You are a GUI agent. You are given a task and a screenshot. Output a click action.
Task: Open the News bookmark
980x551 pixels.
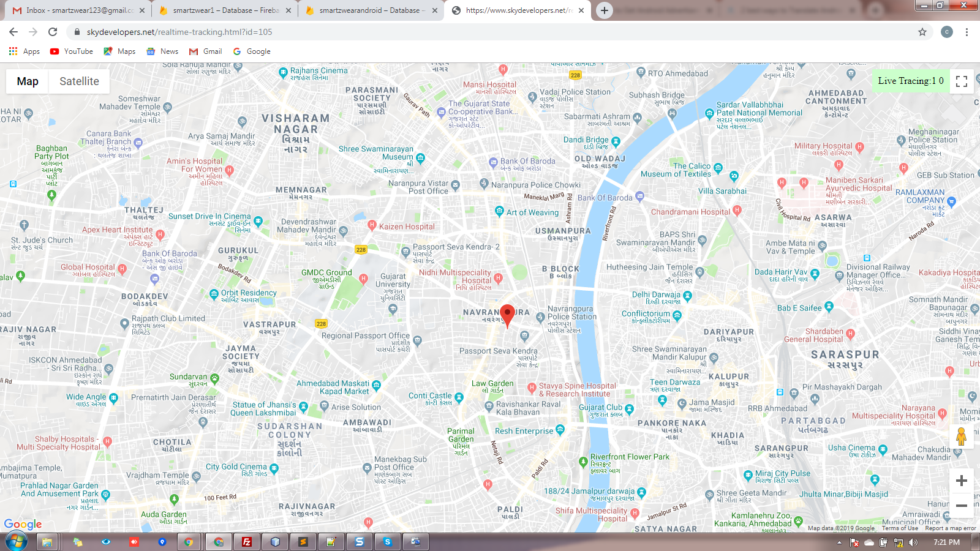click(x=162, y=51)
